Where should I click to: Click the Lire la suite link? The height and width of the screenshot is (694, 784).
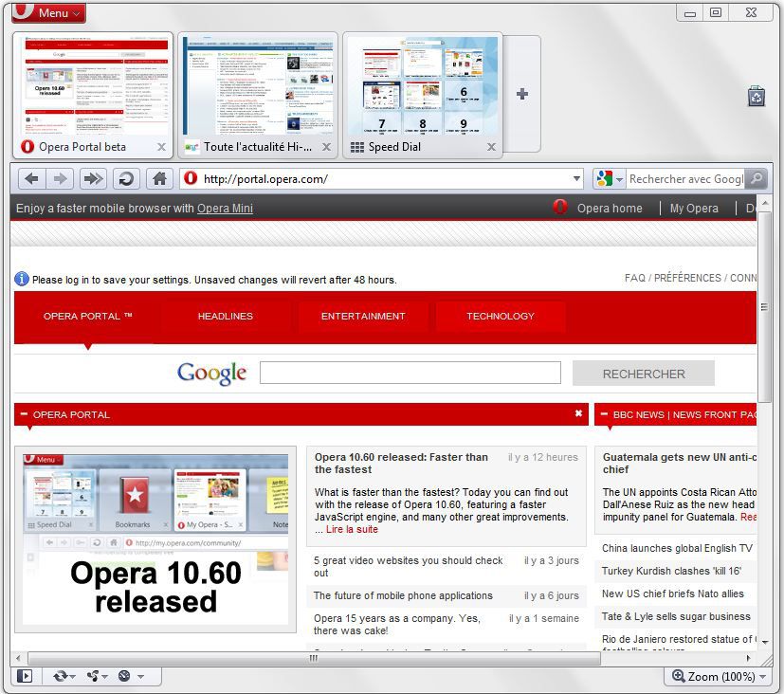[x=352, y=529]
